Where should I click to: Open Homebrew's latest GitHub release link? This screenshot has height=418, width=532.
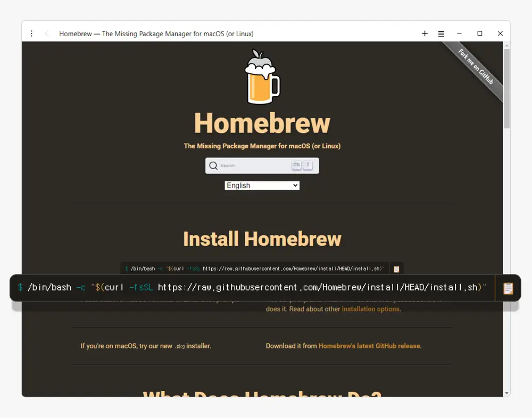coord(369,346)
